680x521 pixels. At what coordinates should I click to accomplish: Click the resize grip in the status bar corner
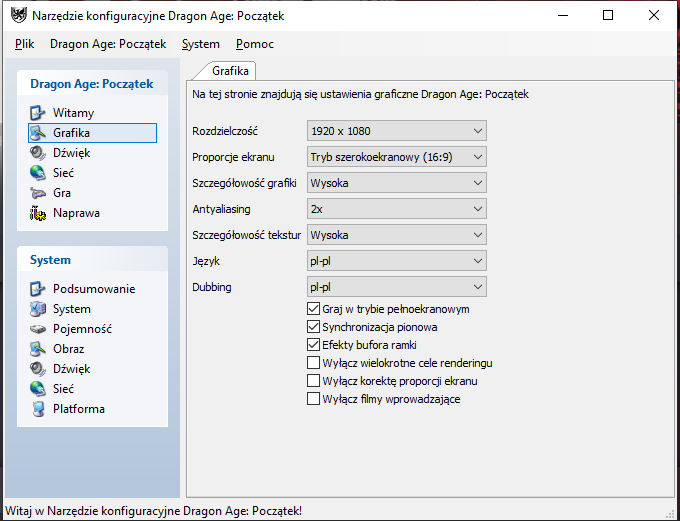click(670, 512)
